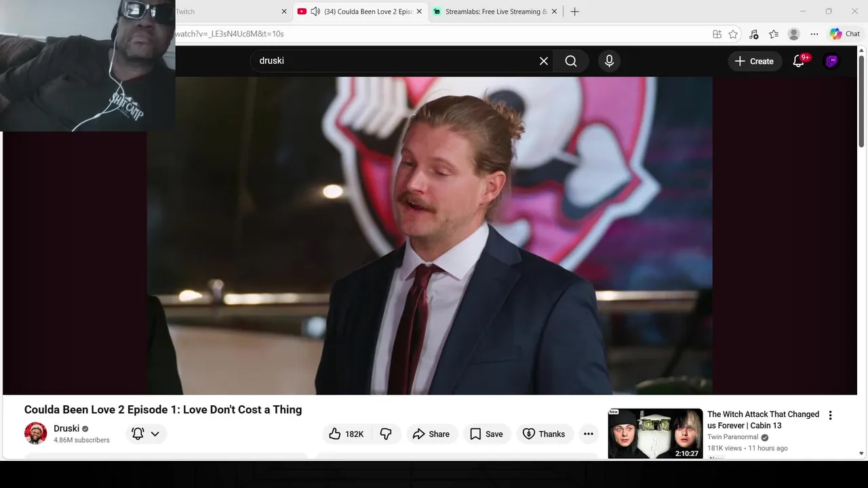Image resolution: width=868 pixels, height=488 pixels.
Task: Close the Coulda Been Love 2 tab
Action: click(x=420, y=12)
